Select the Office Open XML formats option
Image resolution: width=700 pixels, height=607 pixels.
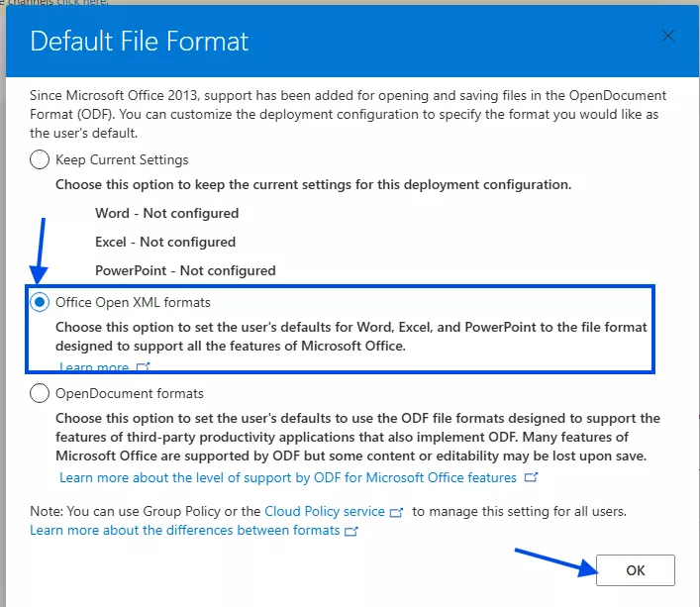(40, 302)
